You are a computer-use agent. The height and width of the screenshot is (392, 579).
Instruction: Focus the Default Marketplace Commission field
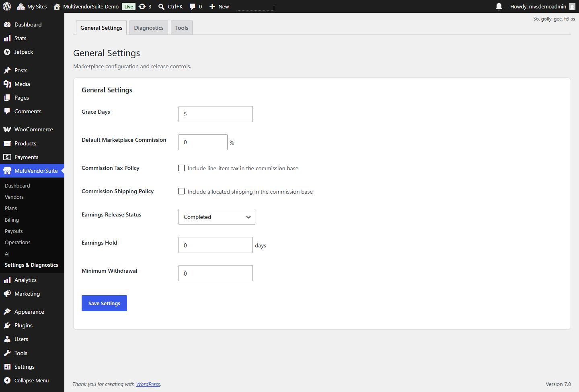(203, 142)
